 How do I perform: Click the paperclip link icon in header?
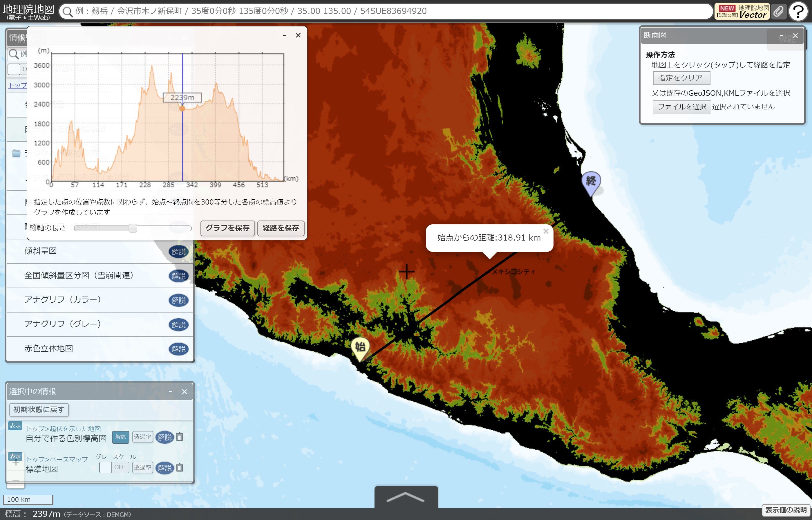[779, 12]
